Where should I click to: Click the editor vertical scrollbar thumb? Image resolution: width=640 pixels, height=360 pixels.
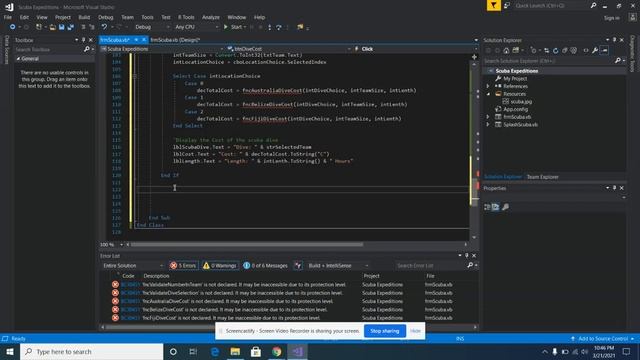click(474, 192)
